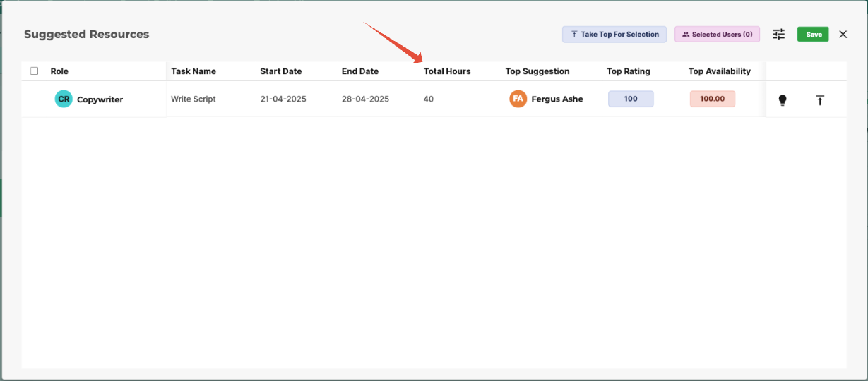Select the Fergus Ashe suggestion name
Viewport: 868px width, 381px height.
[557, 99]
